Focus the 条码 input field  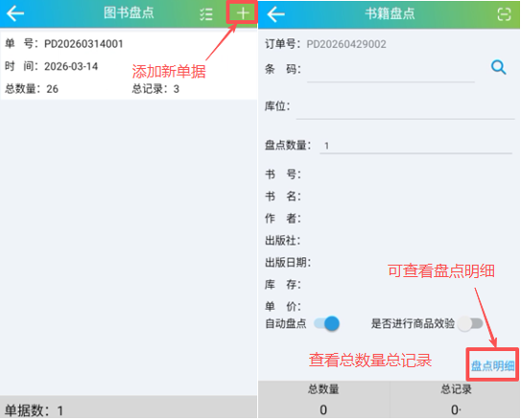click(391, 70)
